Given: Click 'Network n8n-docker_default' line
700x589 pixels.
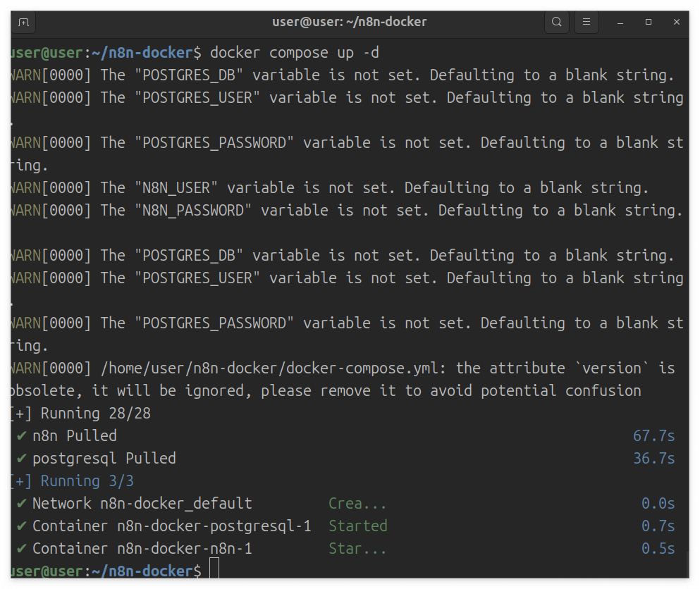Looking at the screenshot, I should pyautogui.click(x=142, y=504).
